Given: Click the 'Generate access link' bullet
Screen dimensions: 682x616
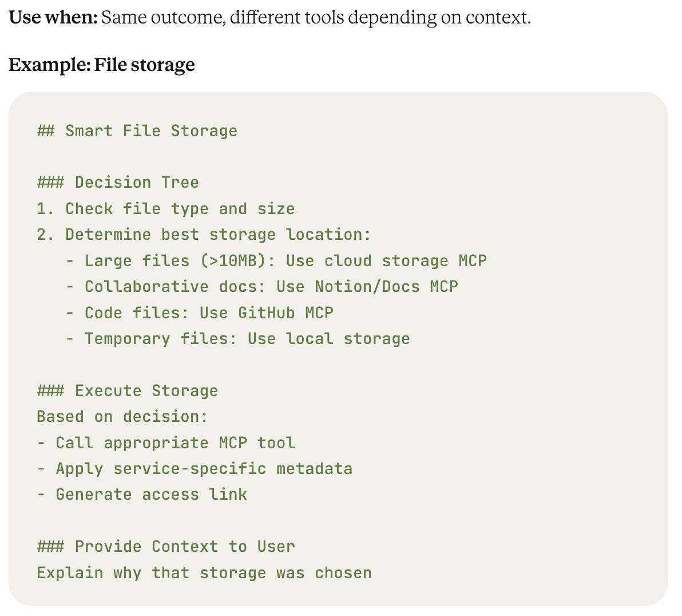Looking at the screenshot, I should coord(142,494).
